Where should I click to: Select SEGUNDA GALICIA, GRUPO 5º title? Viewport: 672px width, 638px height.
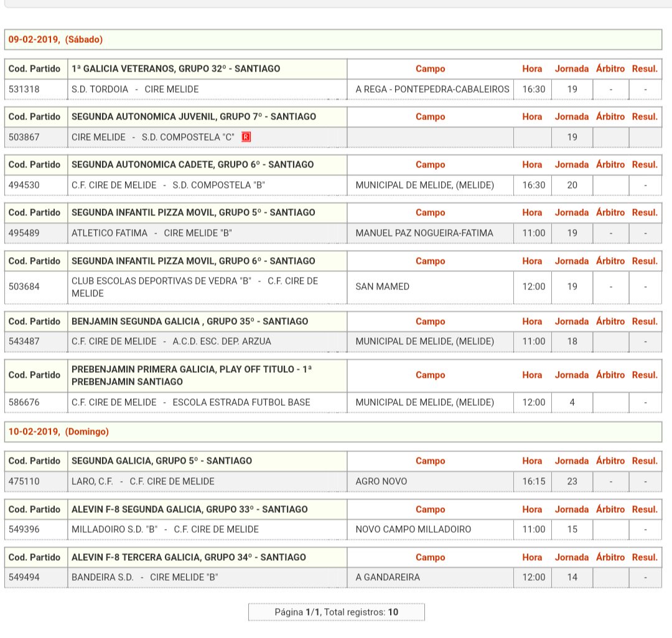pyautogui.click(x=162, y=461)
